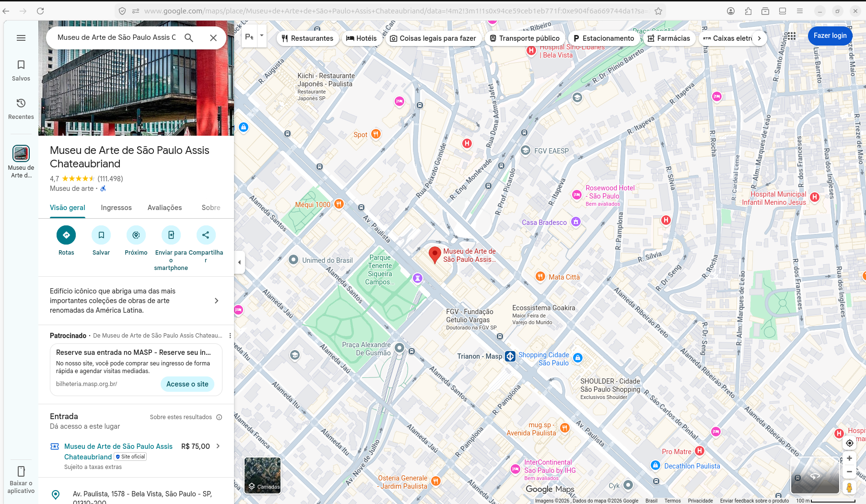Click the Fazer login button
The height and width of the screenshot is (504, 866).
coord(830,35)
